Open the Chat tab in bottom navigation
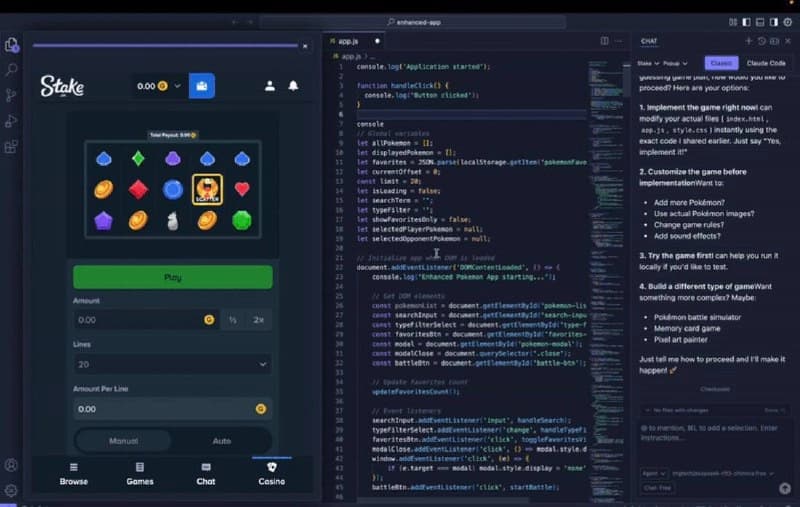The image size is (800, 507). pyautogui.click(x=206, y=474)
